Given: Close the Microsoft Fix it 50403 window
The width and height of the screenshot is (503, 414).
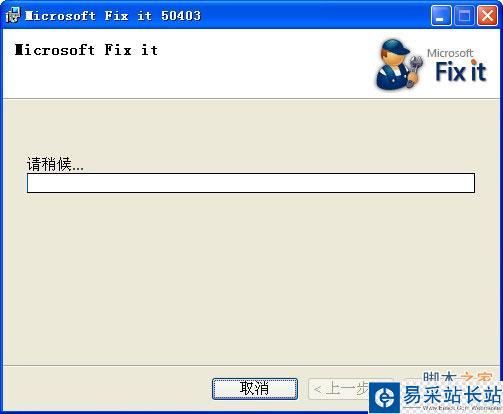Looking at the screenshot, I should (487, 16).
